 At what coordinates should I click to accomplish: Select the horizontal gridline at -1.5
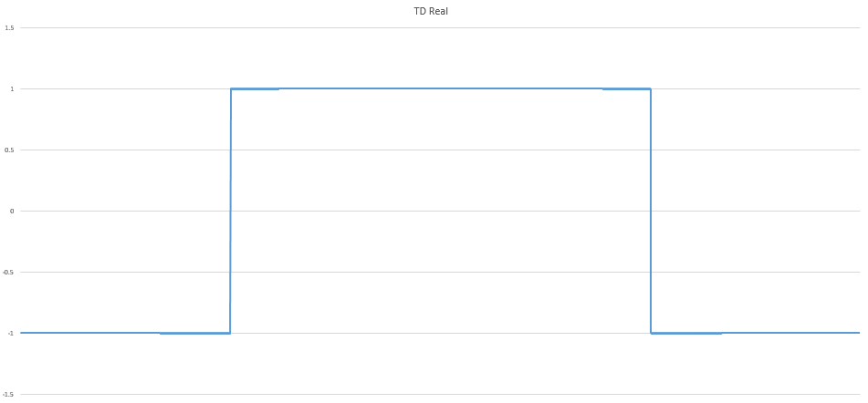point(438,394)
